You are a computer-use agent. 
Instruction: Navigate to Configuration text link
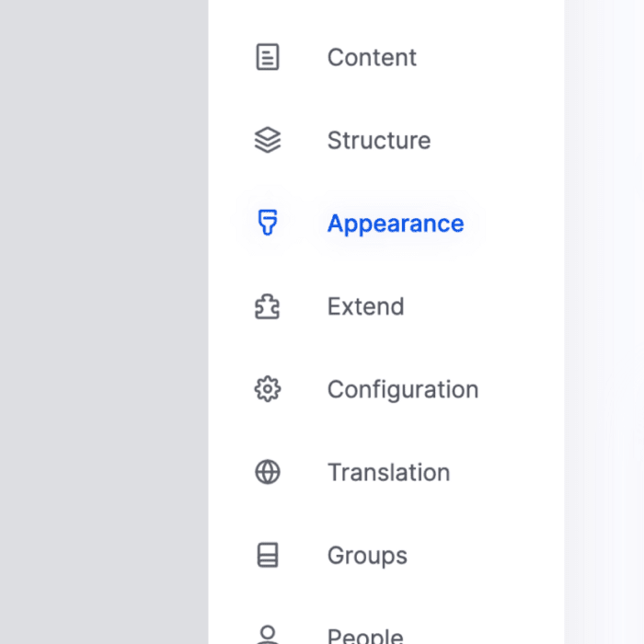[402, 389]
